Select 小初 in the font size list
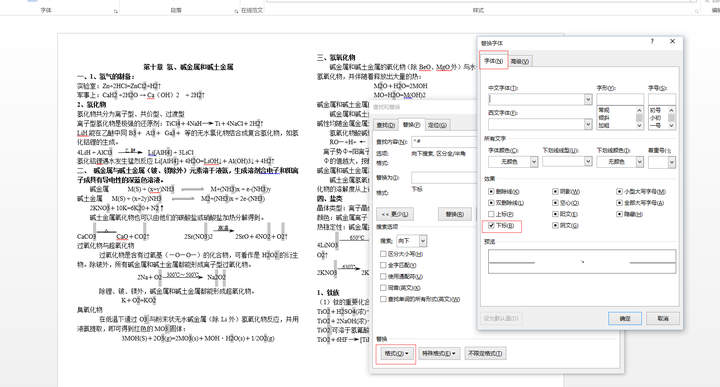This screenshot has height=387, width=720. 655,118
